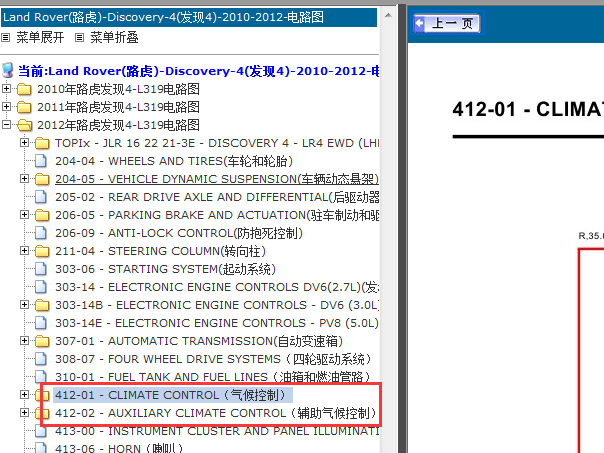The width and height of the screenshot is (604, 453).
Task: Click the computer icon beside 当前 root
Action: [x=8, y=70]
